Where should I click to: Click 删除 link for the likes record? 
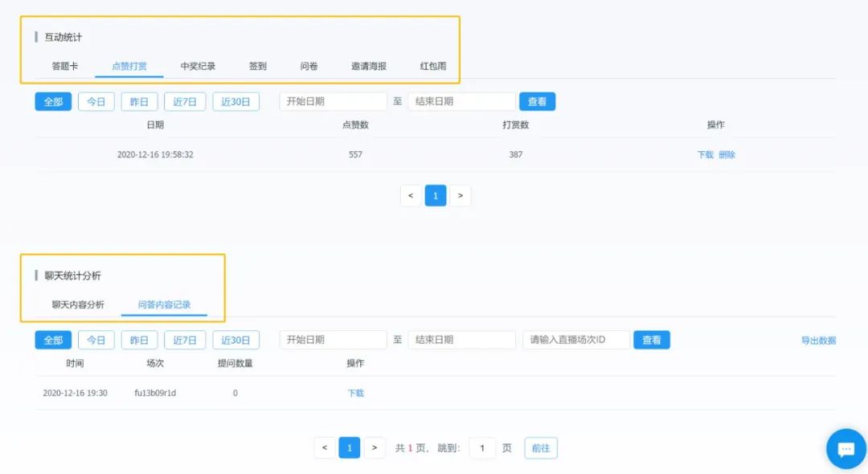coord(727,154)
